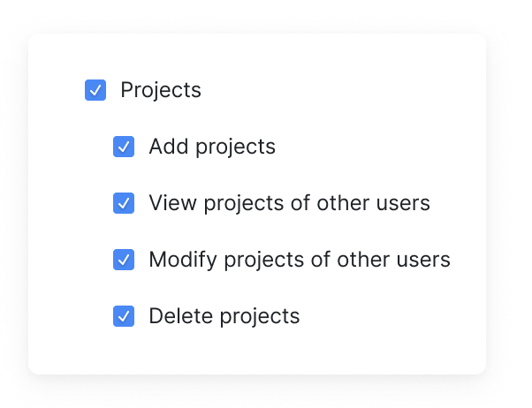The width and height of the screenshot is (532, 408).
Task: Deselect the top-level Projects permission group
Action: tap(95, 90)
